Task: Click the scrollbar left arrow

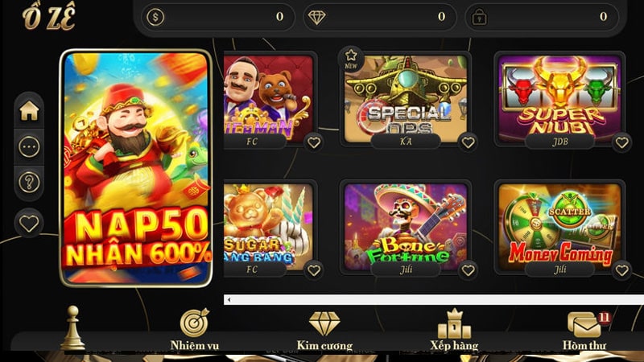Action: (229, 299)
